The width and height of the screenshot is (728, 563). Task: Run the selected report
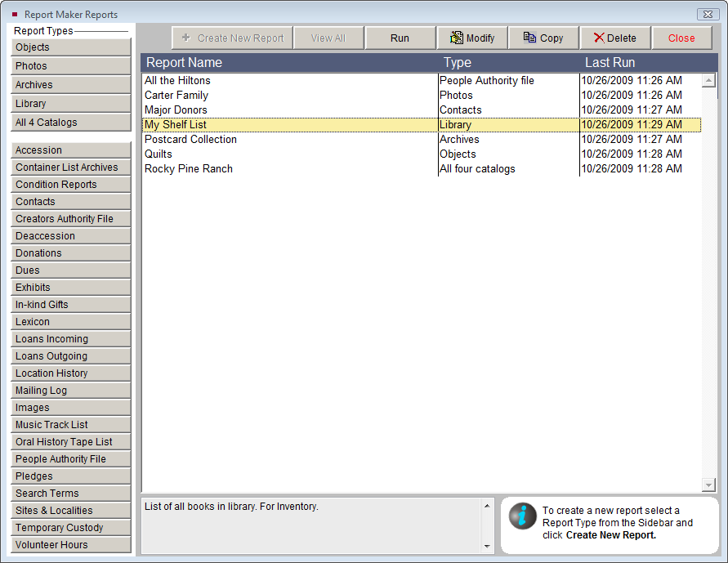click(400, 38)
